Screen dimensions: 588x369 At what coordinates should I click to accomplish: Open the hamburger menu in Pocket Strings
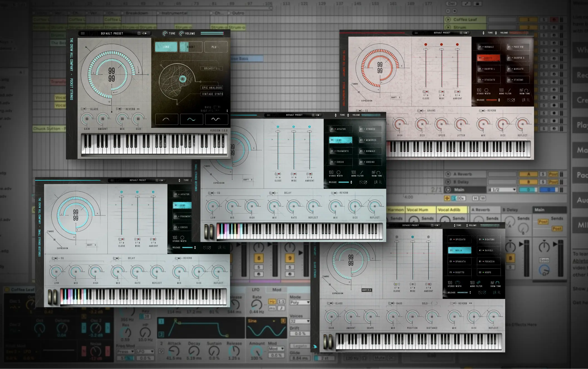click(83, 33)
